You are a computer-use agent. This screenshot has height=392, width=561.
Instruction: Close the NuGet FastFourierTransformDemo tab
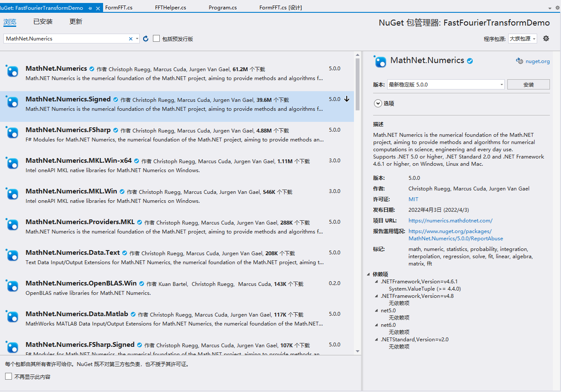[98, 8]
